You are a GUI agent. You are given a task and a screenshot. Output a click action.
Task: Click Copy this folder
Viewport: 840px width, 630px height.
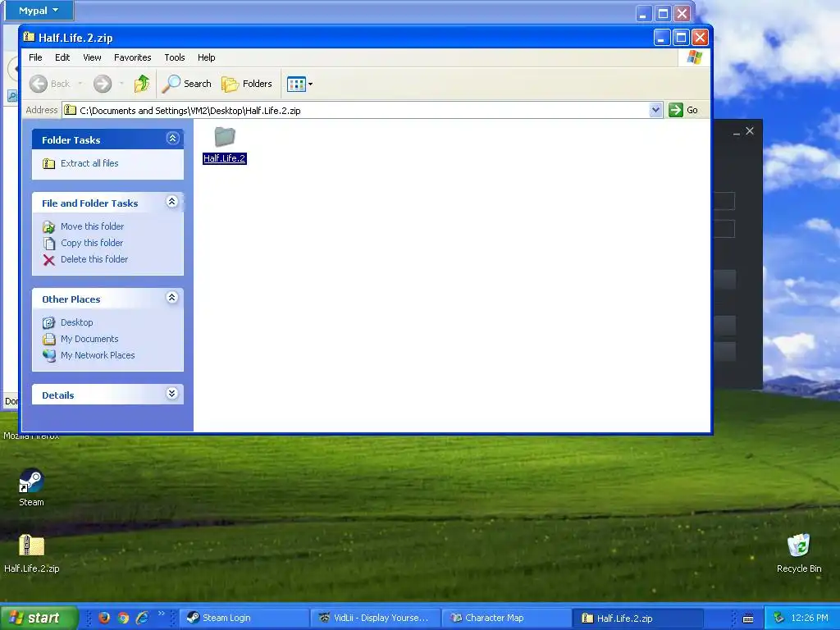tap(92, 243)
